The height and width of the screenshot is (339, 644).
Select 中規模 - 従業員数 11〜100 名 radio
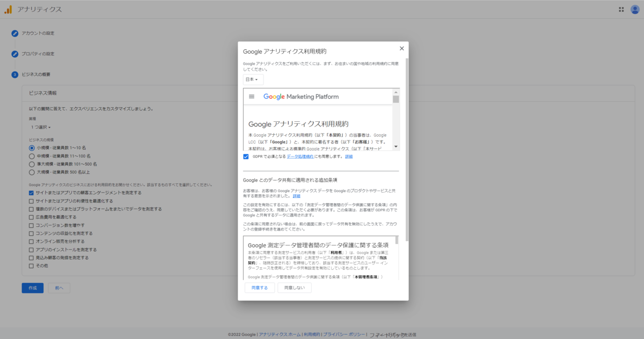coord(32,156)
